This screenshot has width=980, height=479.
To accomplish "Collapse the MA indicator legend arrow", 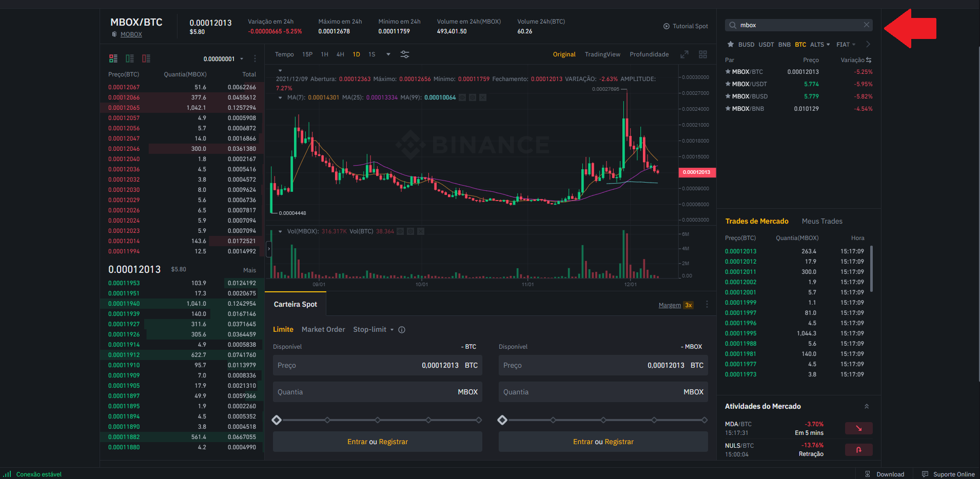I will [280, 97].
